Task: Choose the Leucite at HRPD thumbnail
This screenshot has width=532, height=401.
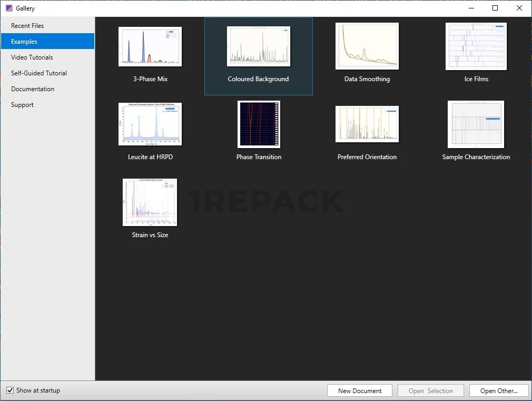Action: point(150,124)
